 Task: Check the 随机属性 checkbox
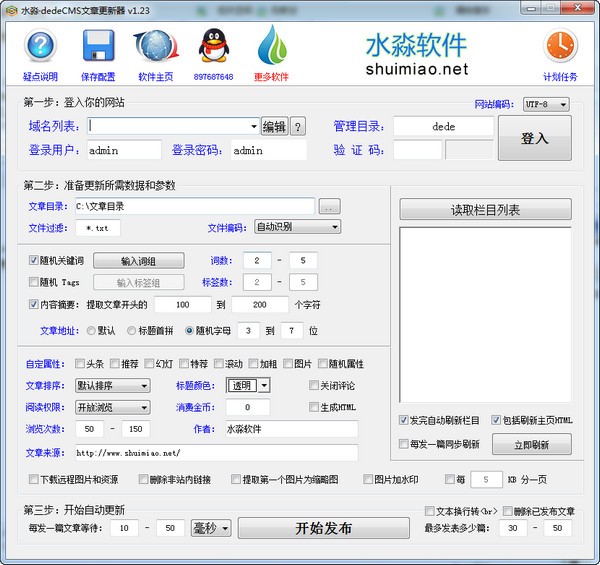click(x=323, y=363)
